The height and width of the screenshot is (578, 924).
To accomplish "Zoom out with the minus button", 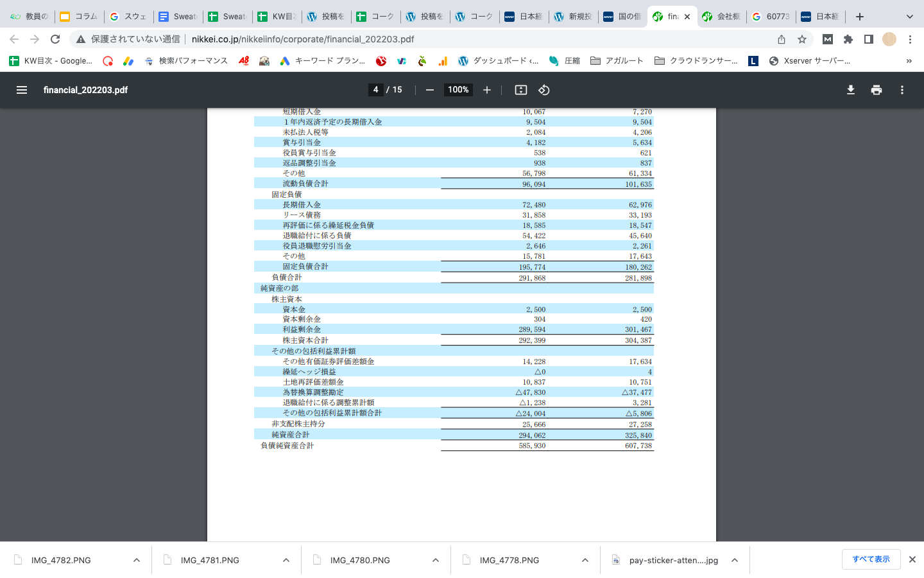I will tap(430, 90).
